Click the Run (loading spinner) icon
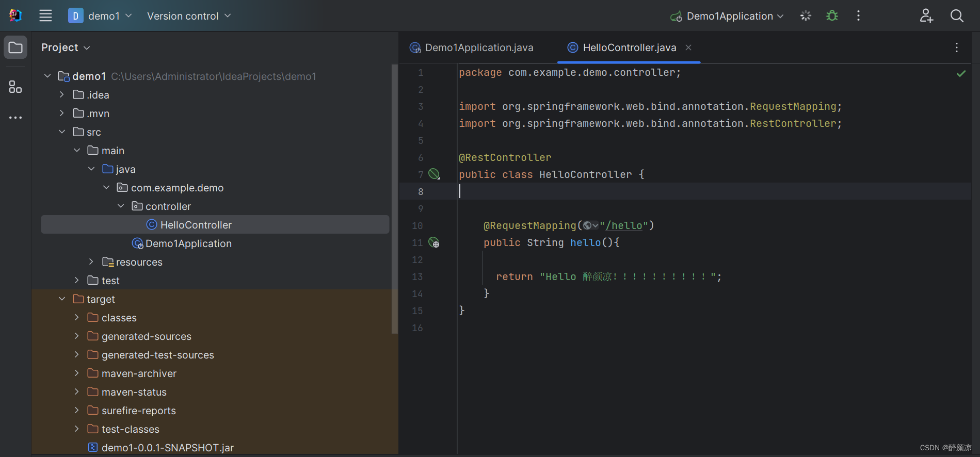Screen dimensions: 980x457 (x=806, y=16)
